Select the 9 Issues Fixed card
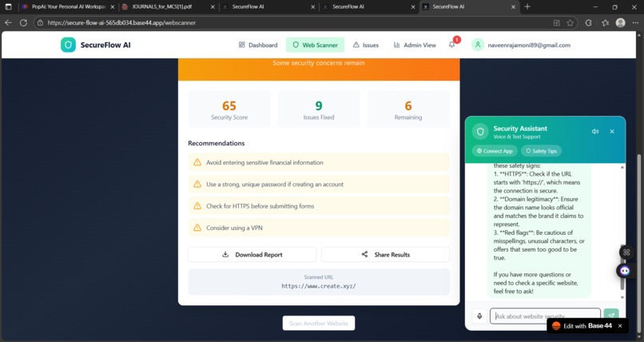This screenshot has width=644, height=342. point(319,109)
